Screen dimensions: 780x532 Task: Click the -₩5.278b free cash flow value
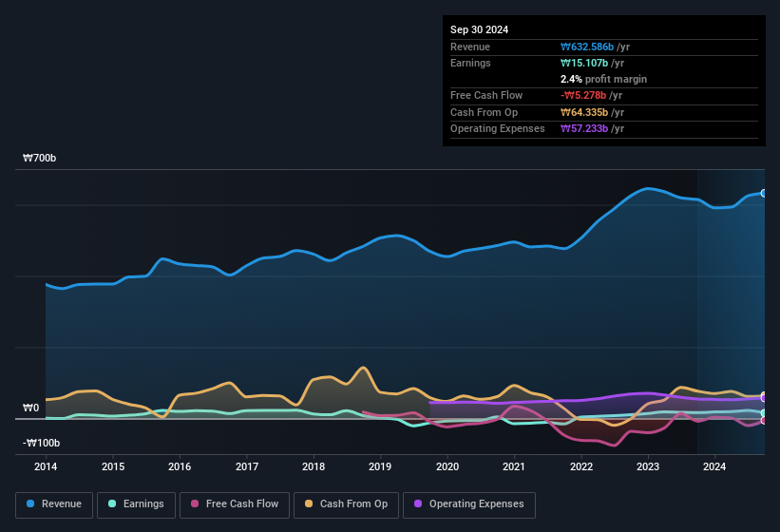583,95
